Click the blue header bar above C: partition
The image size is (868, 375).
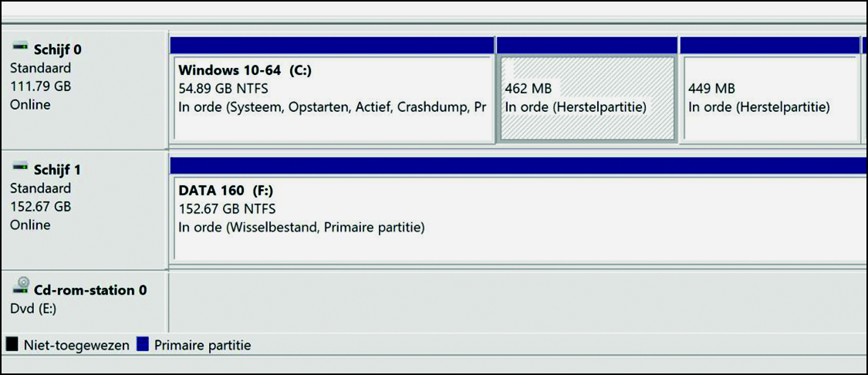(332, 46)
